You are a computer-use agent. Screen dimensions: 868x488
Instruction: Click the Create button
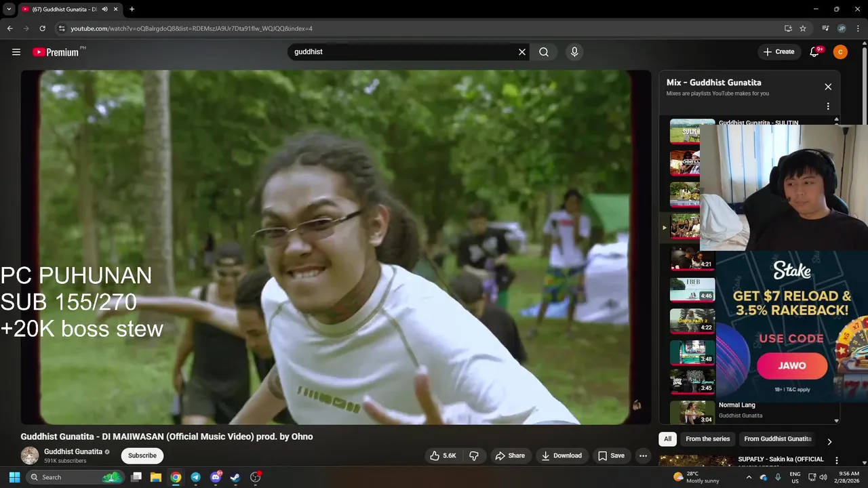coord(778,52)
